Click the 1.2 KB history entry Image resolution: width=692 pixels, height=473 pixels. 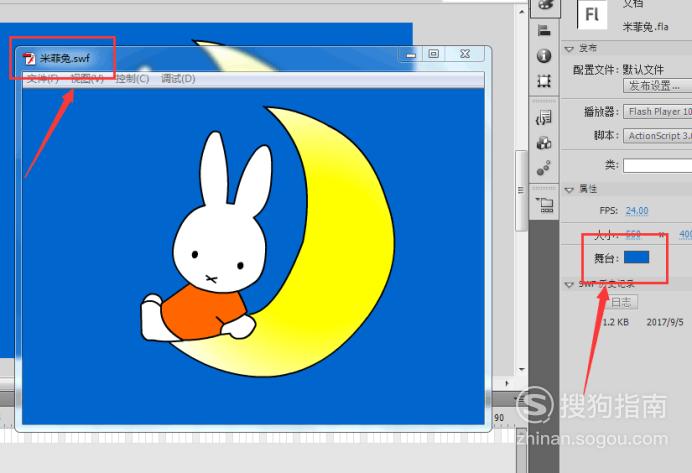615,322
